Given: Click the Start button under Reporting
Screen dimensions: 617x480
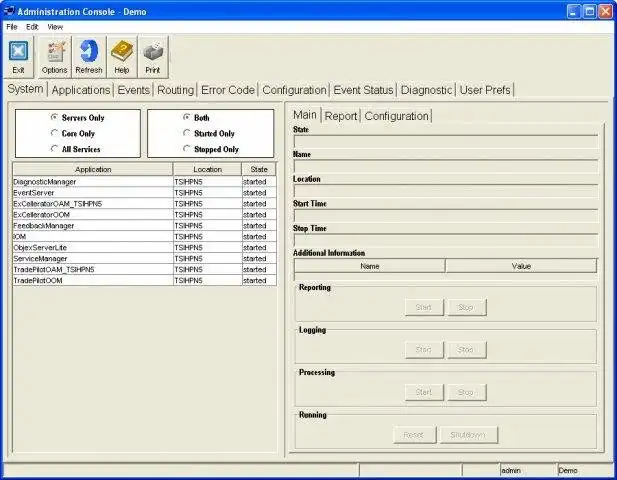Looking at the screenshot, I should click(423, 308).
